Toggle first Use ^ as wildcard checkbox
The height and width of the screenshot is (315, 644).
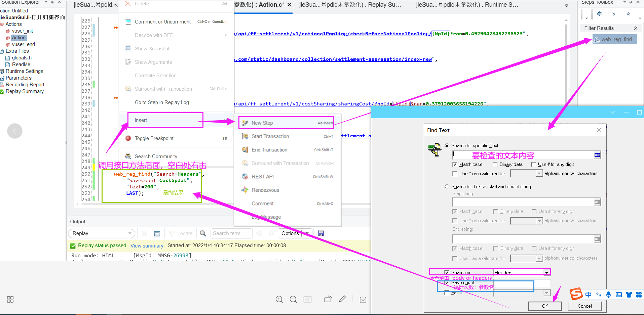(x=455, y=174)
